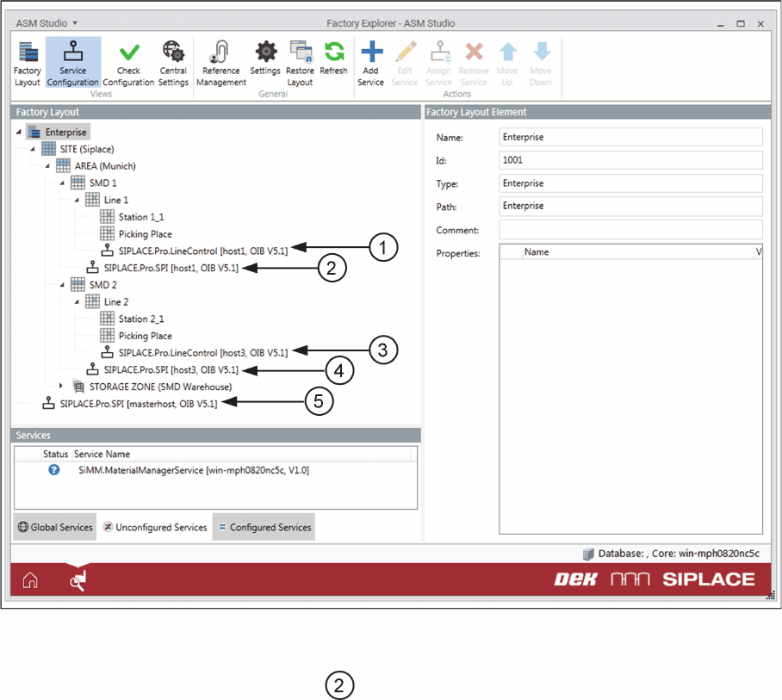Collapse the SITE (Siplace) node
Viewport: 782px width, 700px height.
tap(33, 149)
